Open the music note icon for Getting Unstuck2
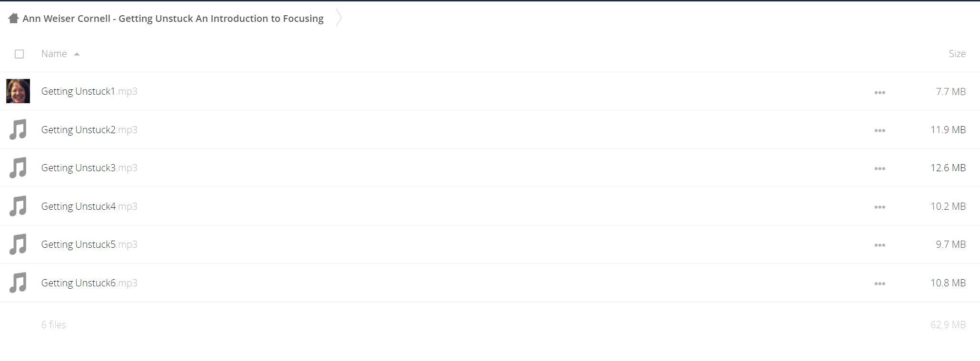Image resolution: width=980 pixels, height=361 pixels. tap(18, 129)
